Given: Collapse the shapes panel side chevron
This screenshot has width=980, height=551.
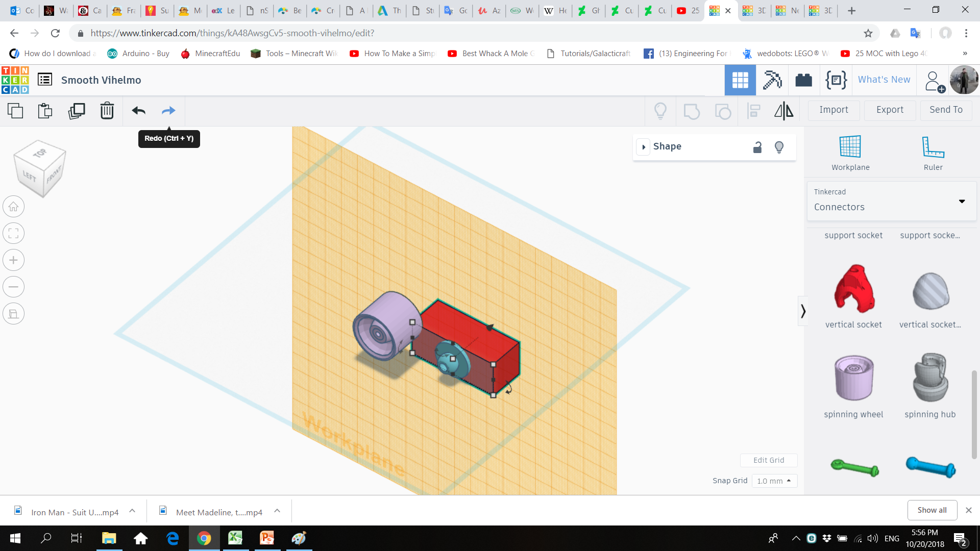Looking at the screenshot, I should tap(803, 311).
